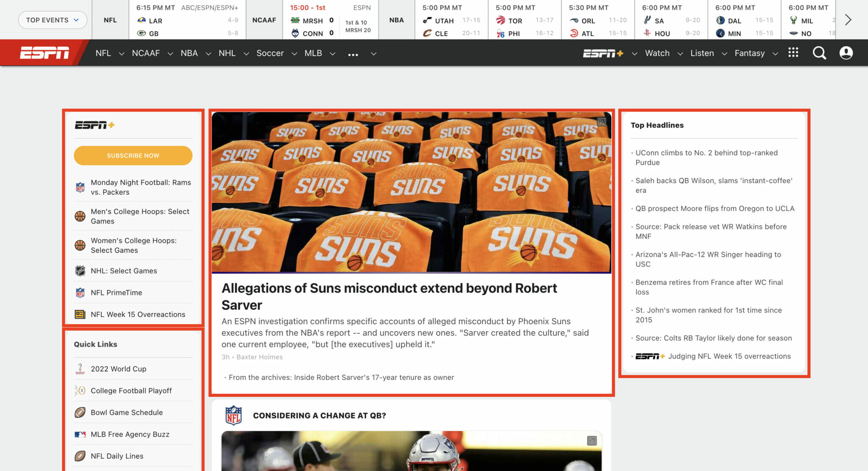Open the user profile icon
This screenshot has width=868, height=471.
846,53
